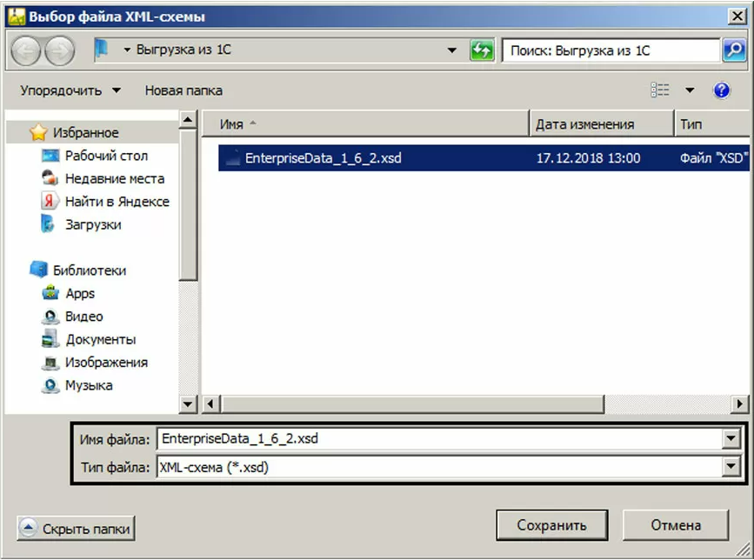Click the Видео library icon
This screenshot has height=560, width=754.
point(50,317)
